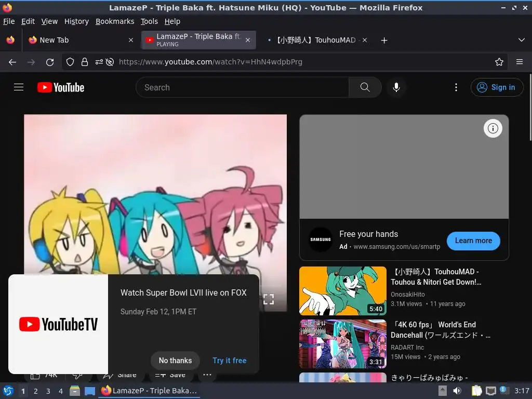This screenshot has height=399, width=532.
Task: Open the Firefox View pinned icon
Action: tap(10, 40)
